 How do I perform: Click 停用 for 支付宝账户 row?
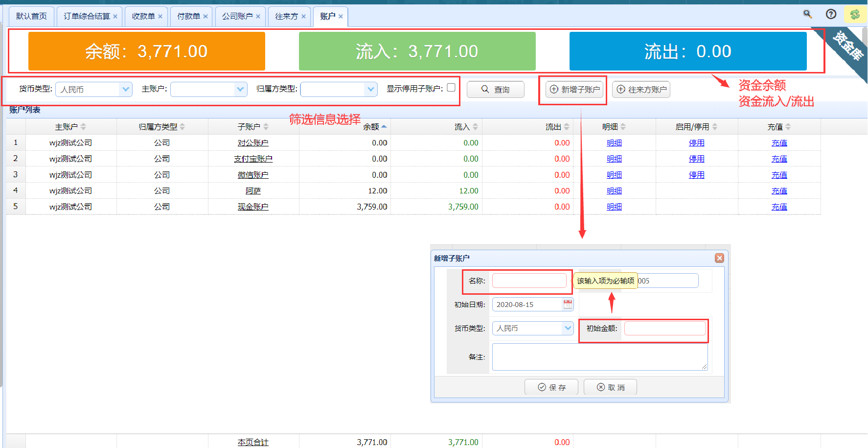pyautogui.click(x=697, y=159)
